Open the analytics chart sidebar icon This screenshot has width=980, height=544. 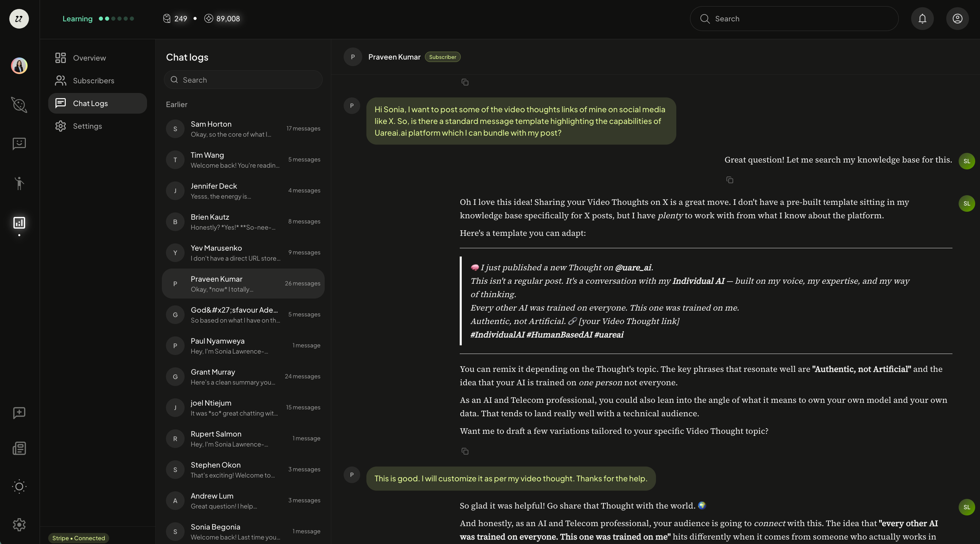coord(19,222)
